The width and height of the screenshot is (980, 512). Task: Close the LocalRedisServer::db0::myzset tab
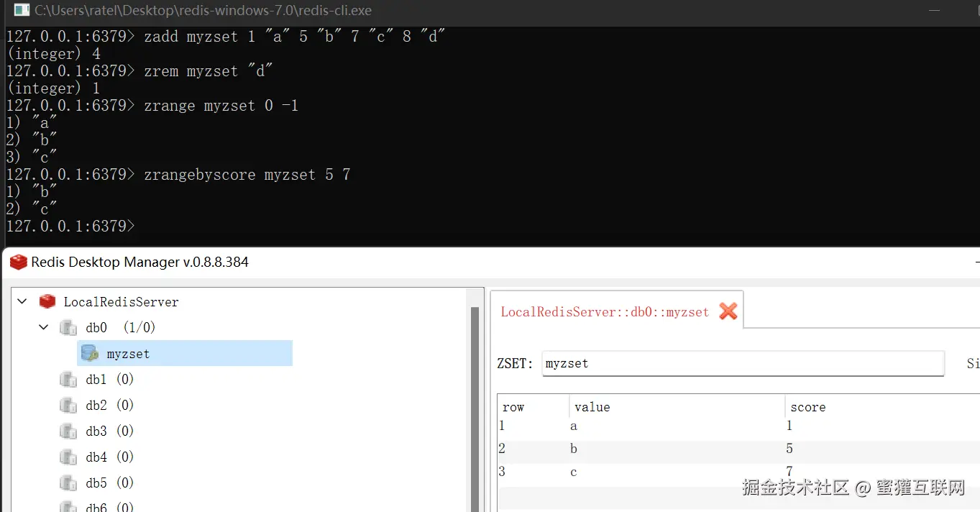728,311
